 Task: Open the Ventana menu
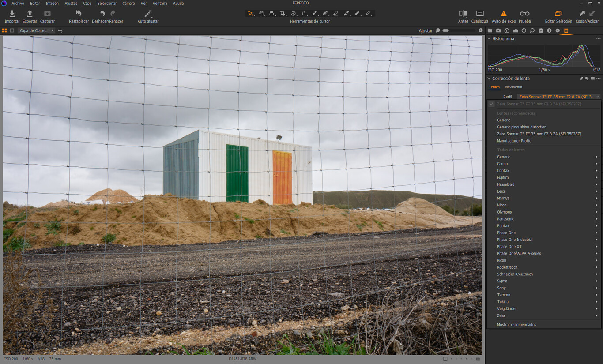tap(159, 3)
